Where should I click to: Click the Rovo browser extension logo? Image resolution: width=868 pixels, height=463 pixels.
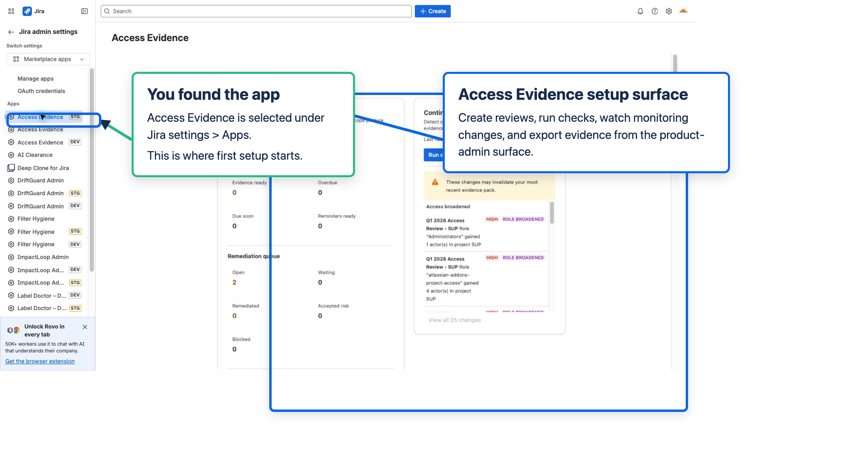coord(13,330)
